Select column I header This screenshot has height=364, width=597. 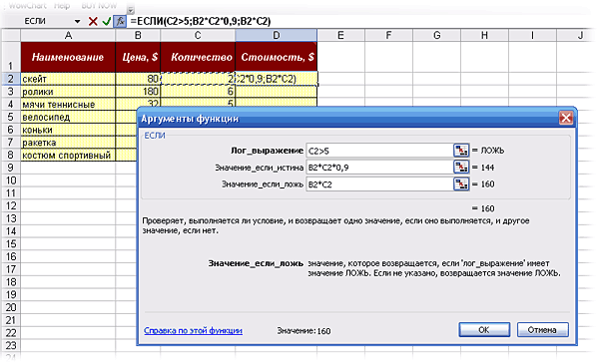532,35
